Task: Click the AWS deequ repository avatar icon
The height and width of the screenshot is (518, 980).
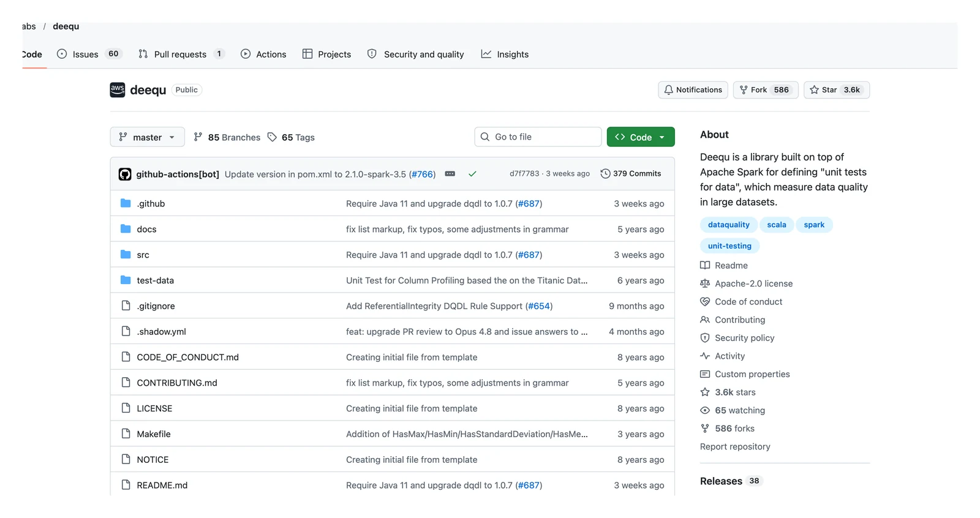Action: point(118,90)
